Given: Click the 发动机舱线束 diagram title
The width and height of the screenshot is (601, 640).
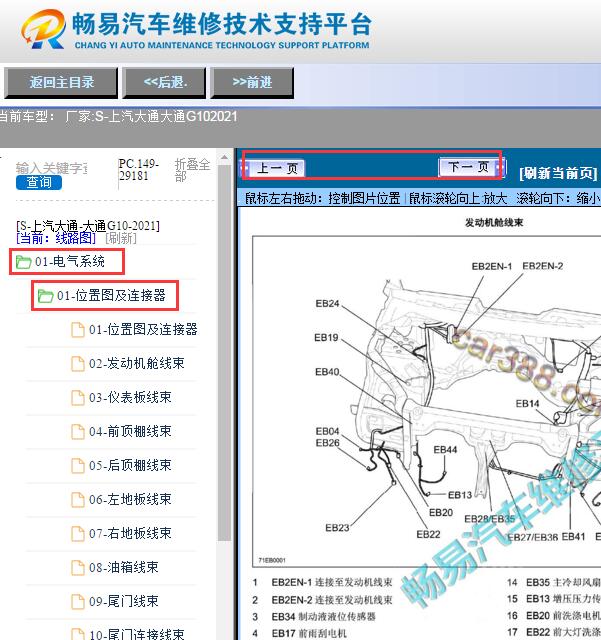Looking at the screenshot, I should tap(494, 222).
